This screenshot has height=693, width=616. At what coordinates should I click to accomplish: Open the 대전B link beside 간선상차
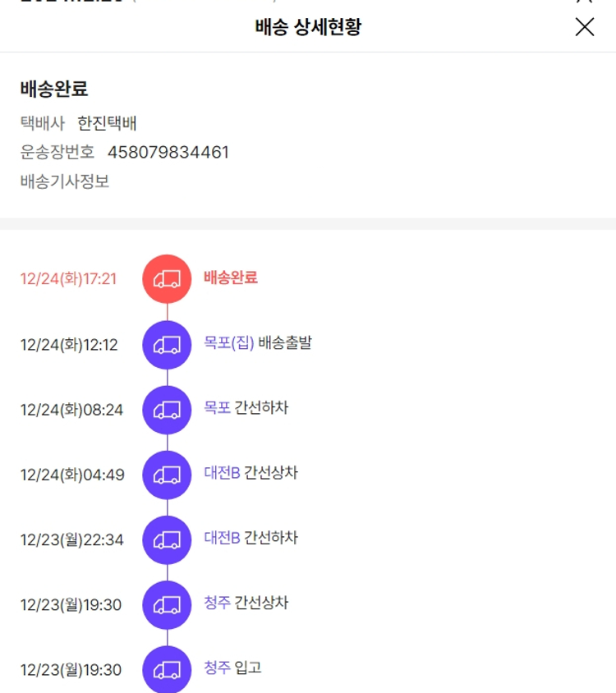tap(222, 473)
